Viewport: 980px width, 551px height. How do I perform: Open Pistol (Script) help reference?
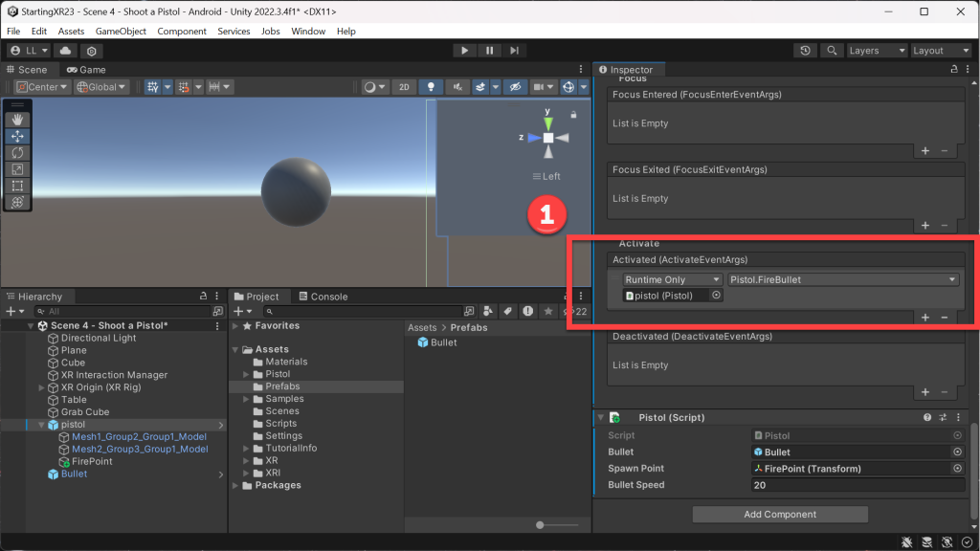point(927,417)
